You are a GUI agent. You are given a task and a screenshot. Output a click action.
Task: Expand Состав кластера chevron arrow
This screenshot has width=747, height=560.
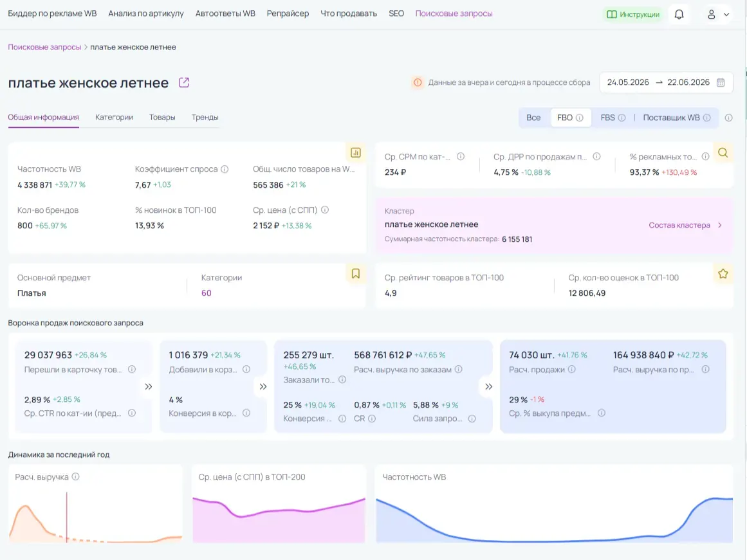720,225
